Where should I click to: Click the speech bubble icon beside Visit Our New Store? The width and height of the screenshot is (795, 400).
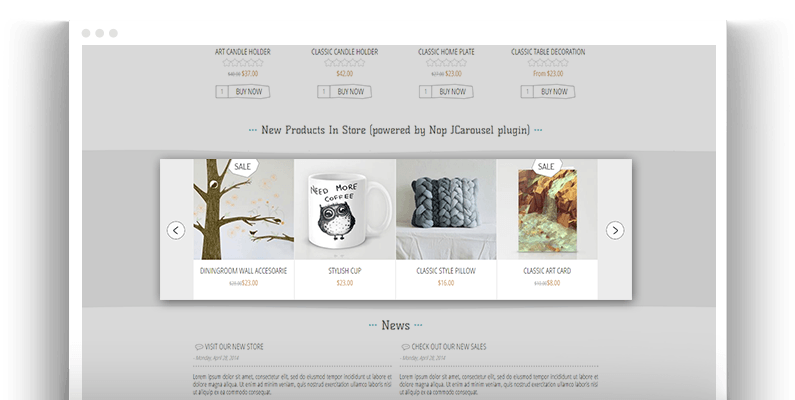[x=199, y=347]
